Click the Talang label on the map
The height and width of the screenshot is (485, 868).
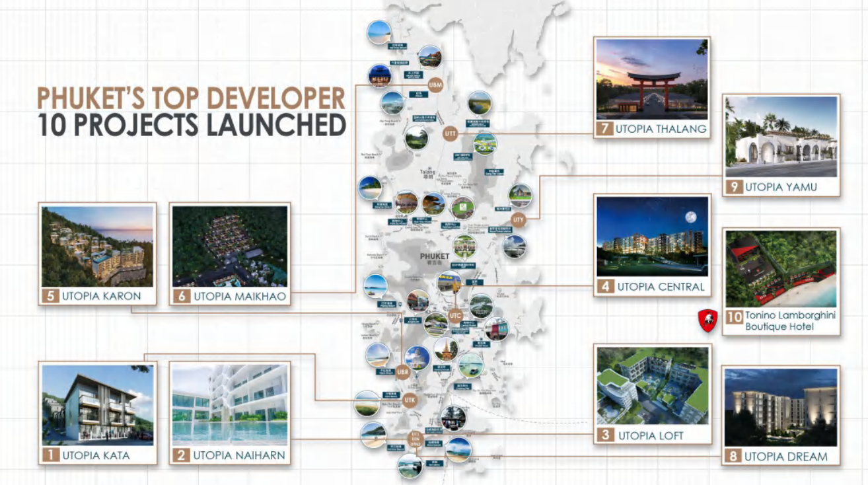click(428, 172)
